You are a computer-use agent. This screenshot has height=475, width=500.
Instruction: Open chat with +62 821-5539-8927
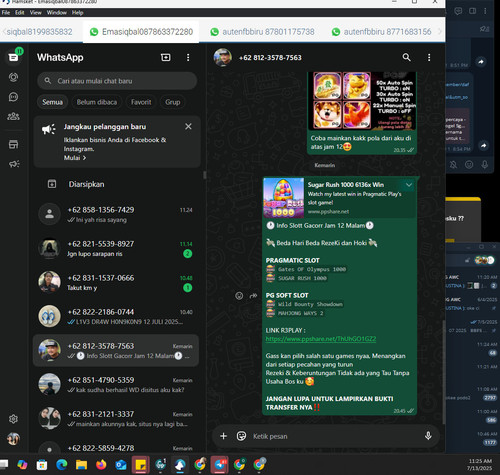[x=117, y=249]
